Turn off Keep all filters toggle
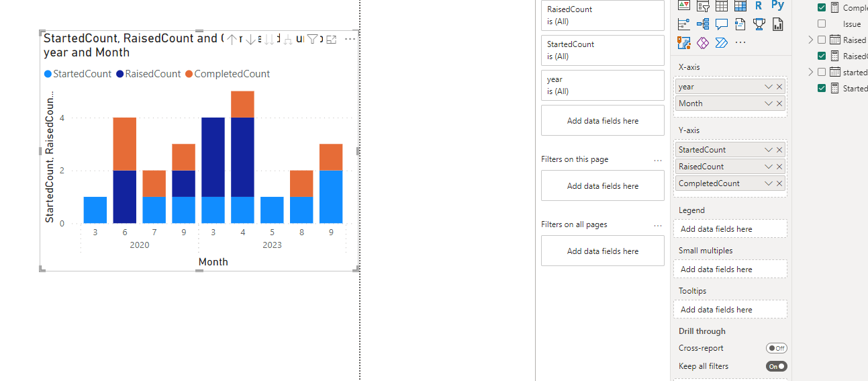The width and height of the screenshot is (868, 381). pyautogui.click(x=777, y=366)
